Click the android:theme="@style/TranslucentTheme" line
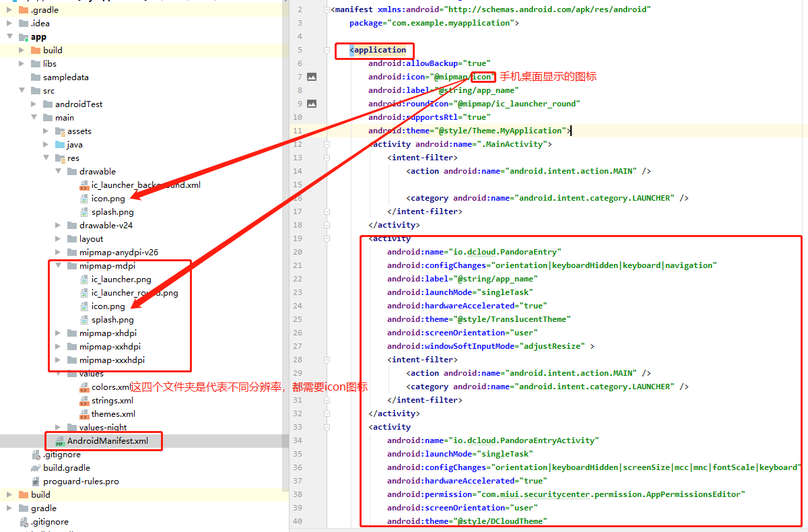808x532 pixels. tap(479, 319)
